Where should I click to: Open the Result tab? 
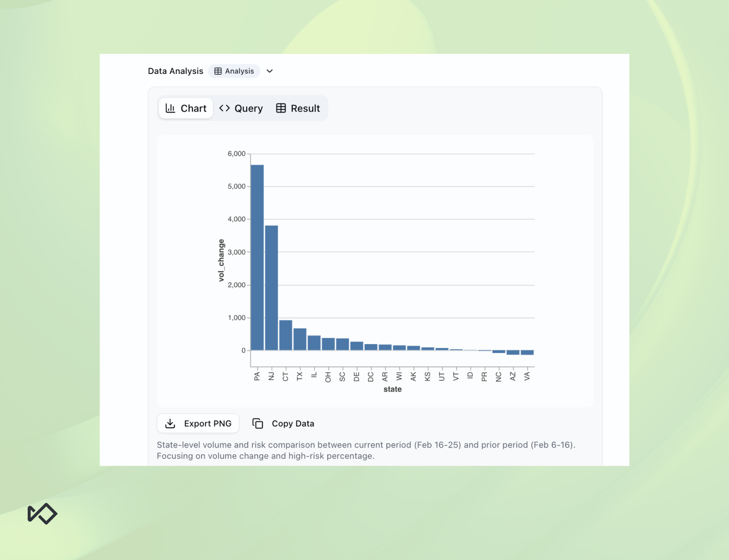pyautogui.click(x=298, y=109)
